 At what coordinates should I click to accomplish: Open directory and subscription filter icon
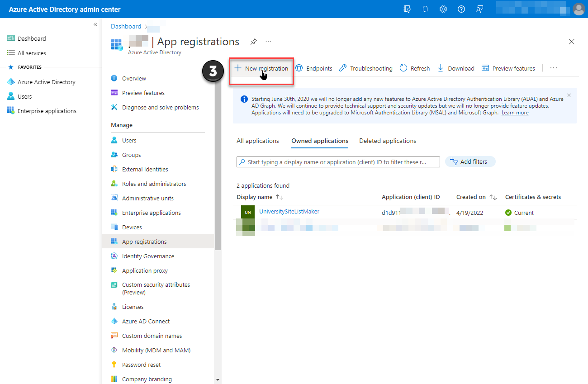tap(407, 9)
